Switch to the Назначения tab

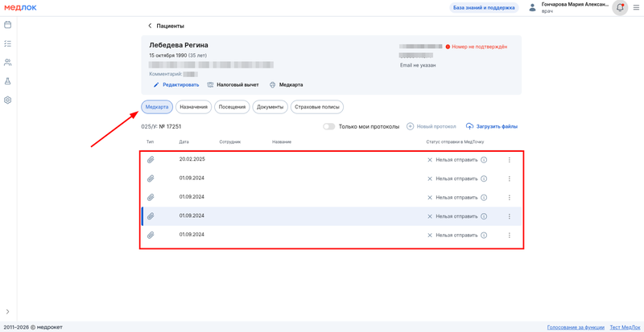point(193,107)
